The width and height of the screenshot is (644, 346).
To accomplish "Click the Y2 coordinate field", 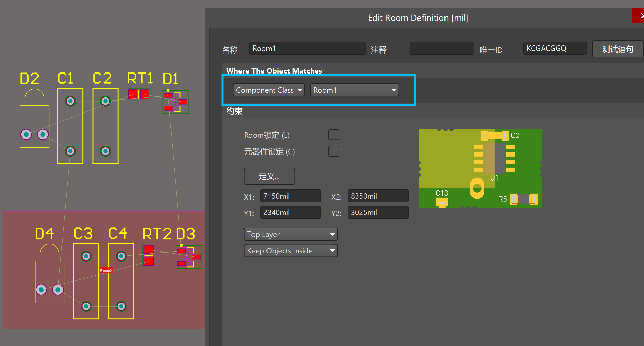I will point(378,212).
